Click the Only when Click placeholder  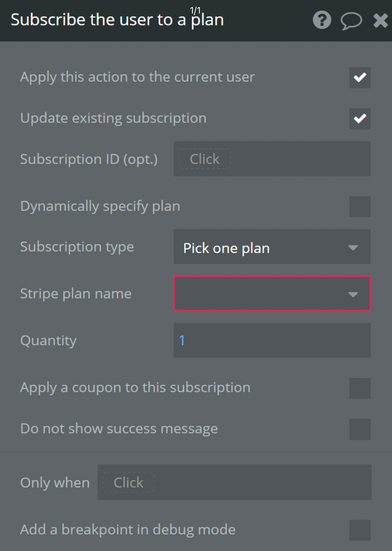coord(128,482)
